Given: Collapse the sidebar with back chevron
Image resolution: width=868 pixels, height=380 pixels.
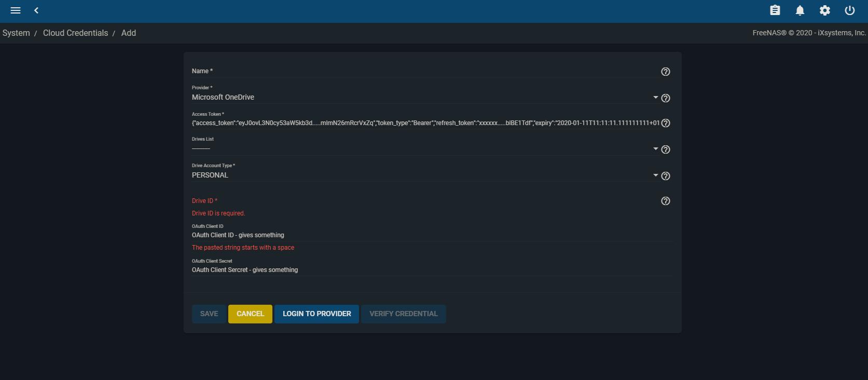Looking at the screenshot, I should click(x=36, y=10).
